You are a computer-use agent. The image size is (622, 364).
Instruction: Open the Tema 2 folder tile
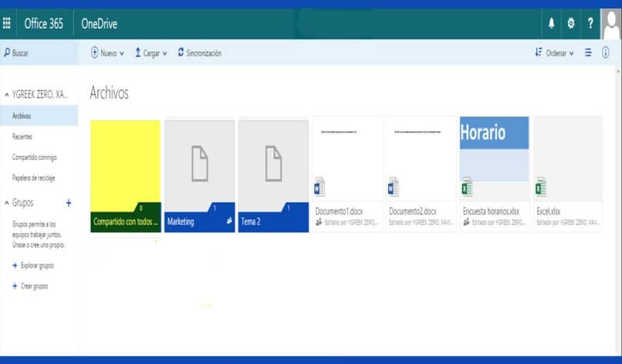273,176
